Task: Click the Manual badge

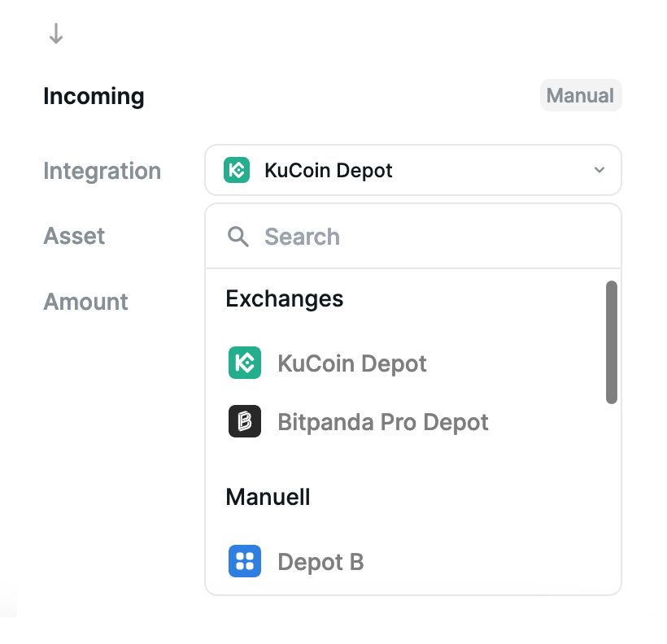Action: (581, 95)
